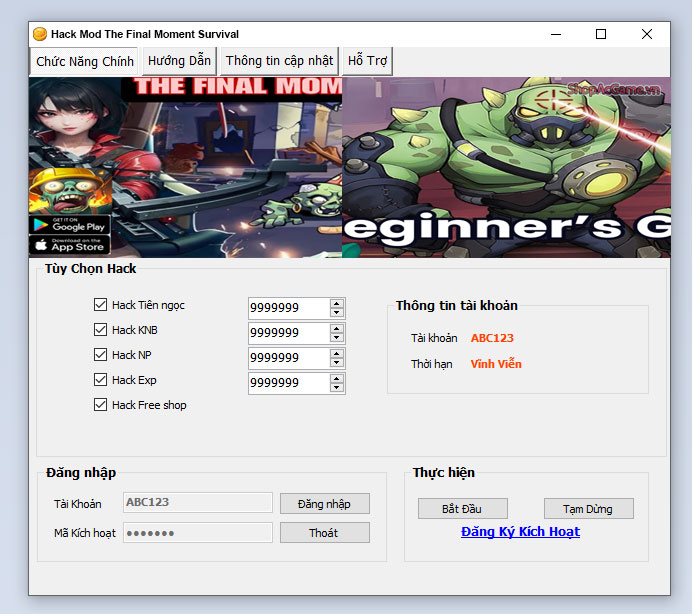Increase Hack Exp value with up arrow

337,379
